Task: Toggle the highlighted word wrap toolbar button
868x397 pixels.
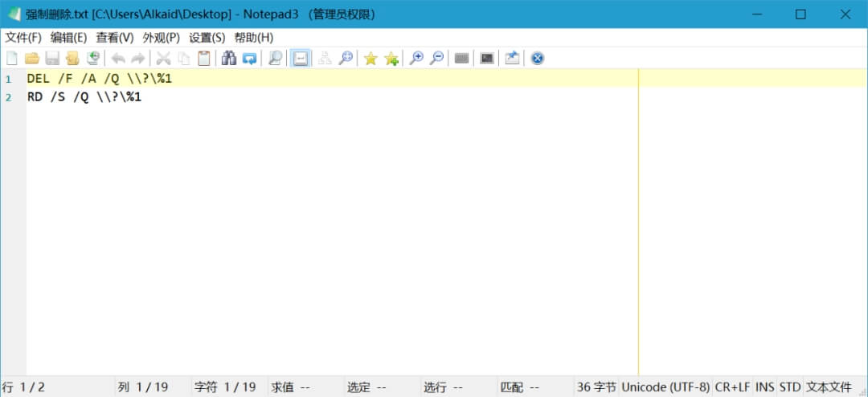Action: (300, 58)
